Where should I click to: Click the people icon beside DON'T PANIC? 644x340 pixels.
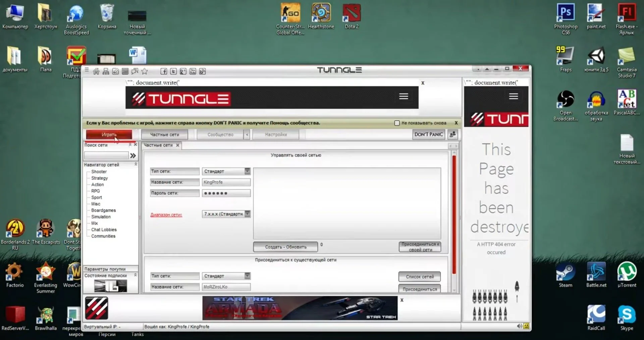tap(453, 135)
